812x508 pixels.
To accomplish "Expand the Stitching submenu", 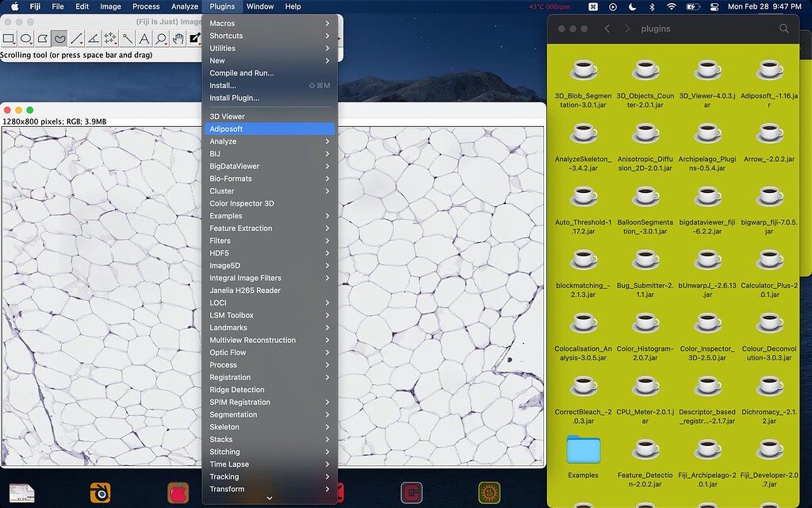I will [x=270, y=452].
